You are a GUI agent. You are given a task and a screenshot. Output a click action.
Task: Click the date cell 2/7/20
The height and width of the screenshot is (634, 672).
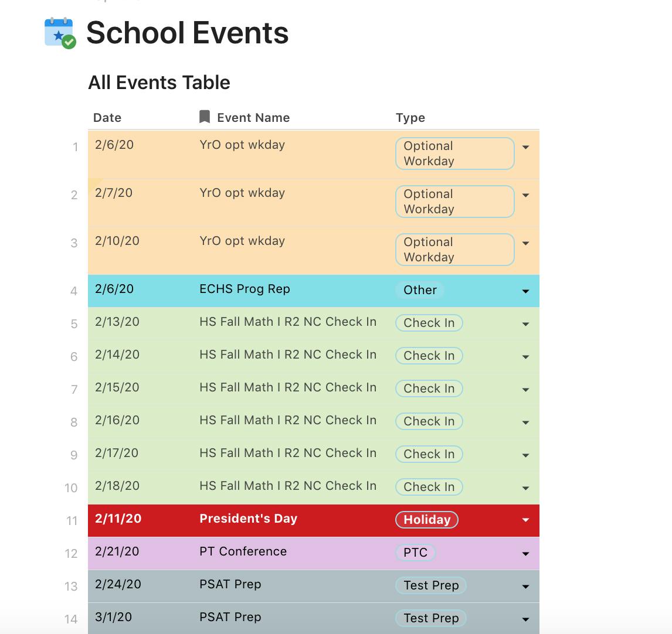tap(114, 193)
